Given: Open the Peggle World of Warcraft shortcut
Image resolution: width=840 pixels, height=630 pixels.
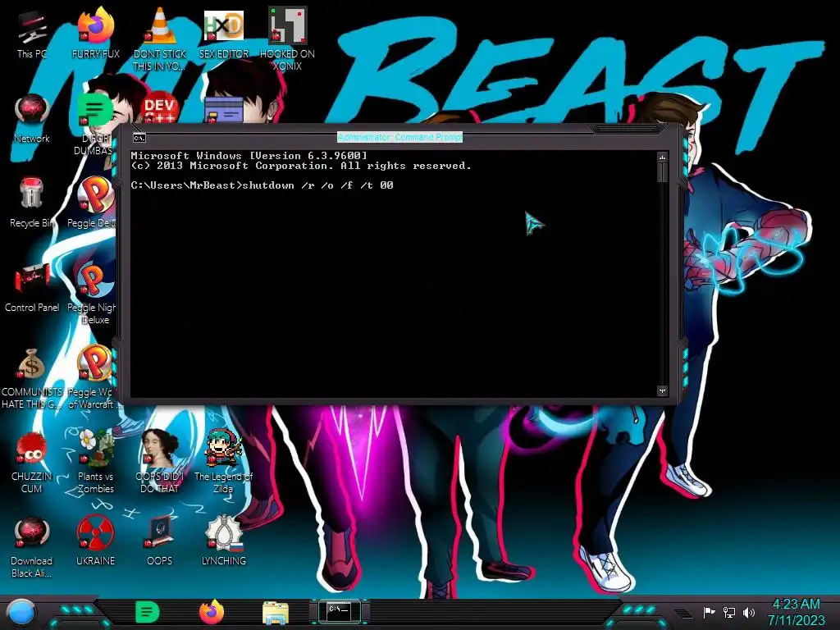Looking at the screenshot, I should [x=92, y=377].
